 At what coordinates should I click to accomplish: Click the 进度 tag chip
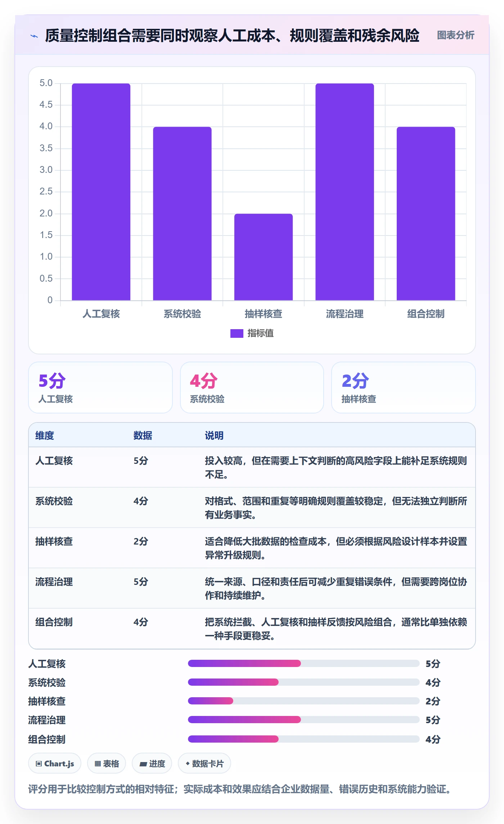click(152, 763)
